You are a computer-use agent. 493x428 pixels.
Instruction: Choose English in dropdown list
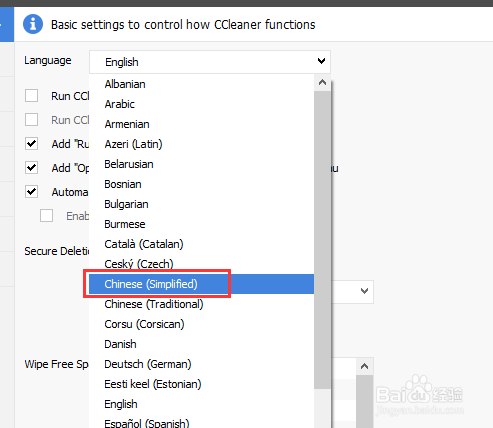[201, 404]
